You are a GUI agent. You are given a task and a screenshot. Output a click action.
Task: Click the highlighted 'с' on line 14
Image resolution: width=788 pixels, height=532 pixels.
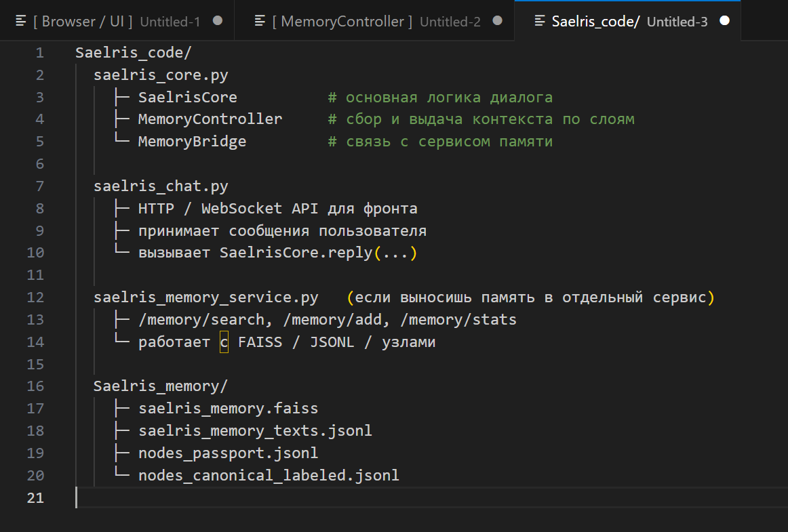tap(224, 343)
